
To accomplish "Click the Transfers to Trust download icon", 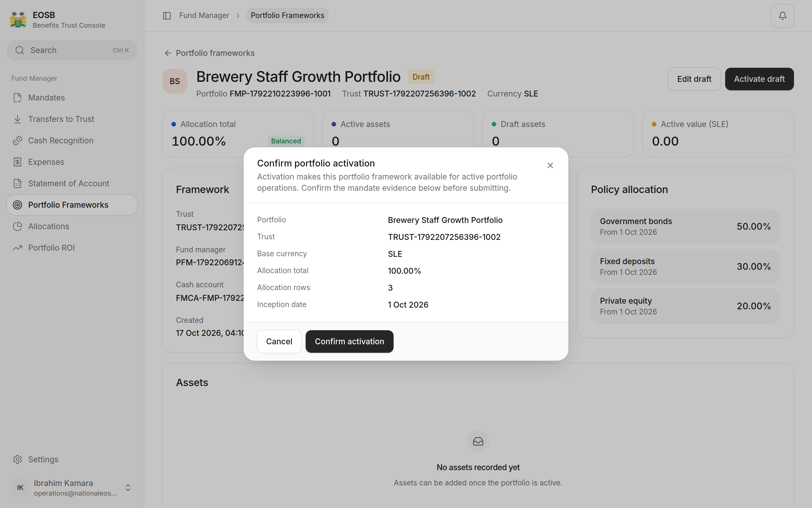I will 17,119.
